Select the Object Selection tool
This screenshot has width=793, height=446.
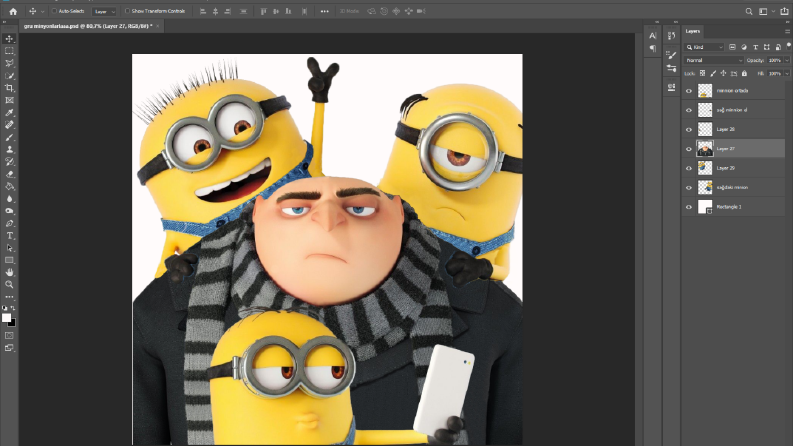pyautogui.click(x=9, y=76)
